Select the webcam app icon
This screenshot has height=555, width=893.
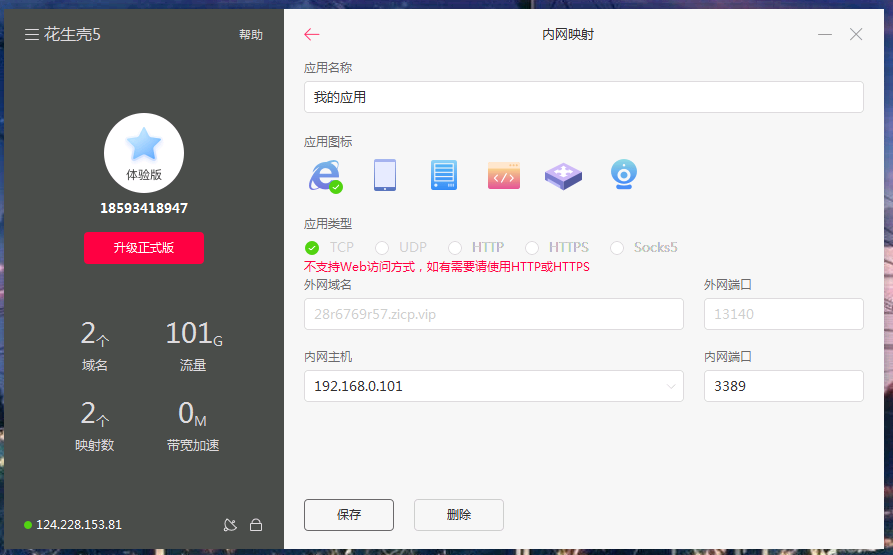[624, 174]
